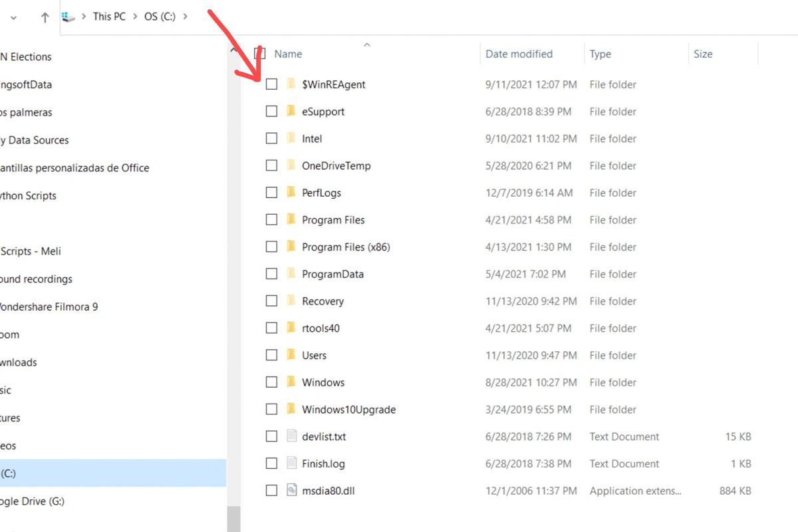
Task: Check the box beside devlist.txt
Action: click(x=271, y=436)
